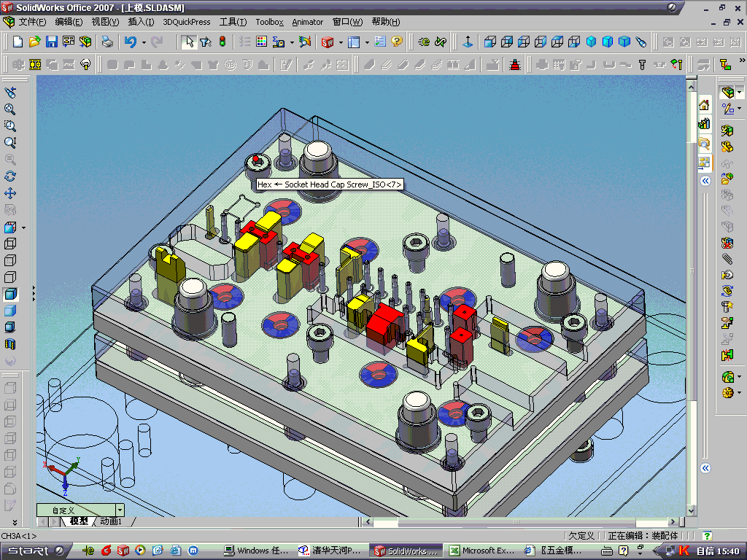Image resolution: width=747 pixels, height=560 pixels.
Task: Switch to Hidden Lines Removed display
Action: click(10, 277)
